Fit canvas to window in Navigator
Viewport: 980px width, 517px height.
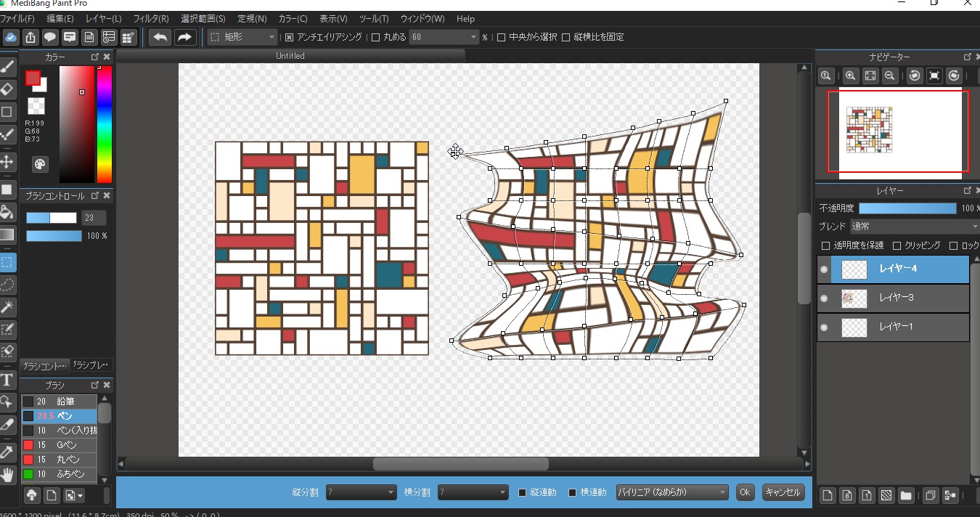point(870,76)
